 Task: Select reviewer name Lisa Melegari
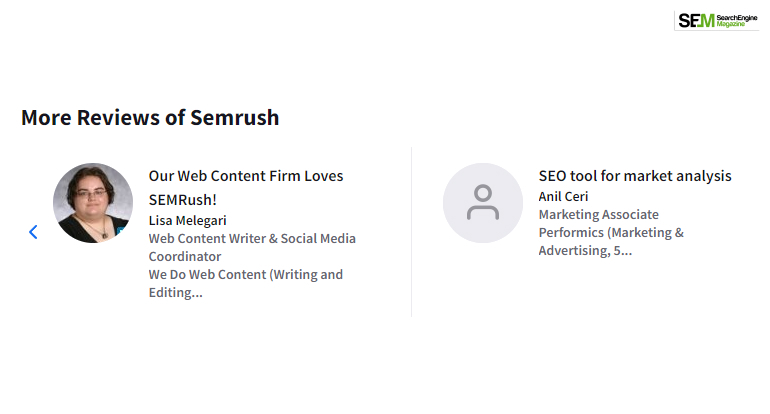pyautogui.click(x=188, y=221)
